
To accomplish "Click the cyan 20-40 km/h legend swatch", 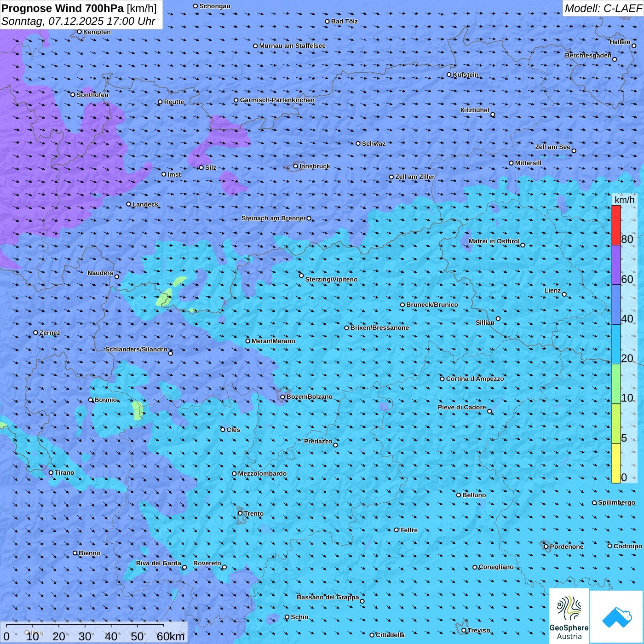I will pos(616,345).
